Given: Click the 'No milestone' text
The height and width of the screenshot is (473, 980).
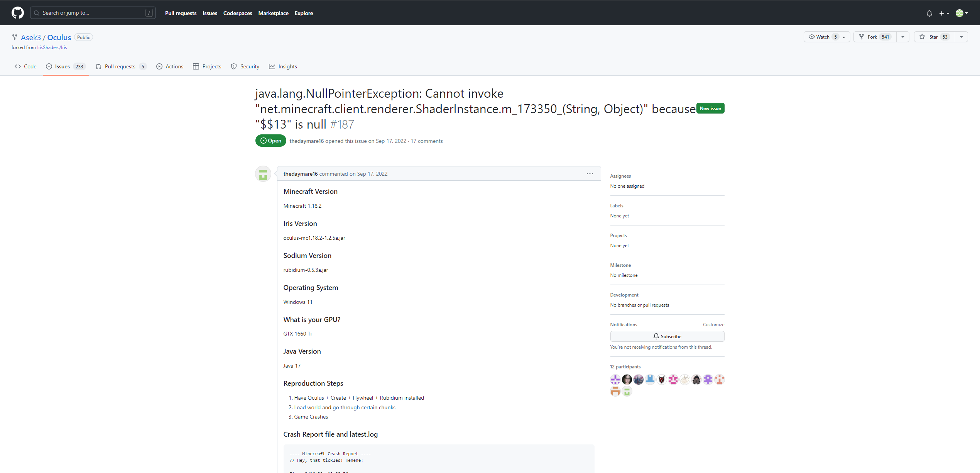Looking at the screenshot, I should [x=624, y=275].
